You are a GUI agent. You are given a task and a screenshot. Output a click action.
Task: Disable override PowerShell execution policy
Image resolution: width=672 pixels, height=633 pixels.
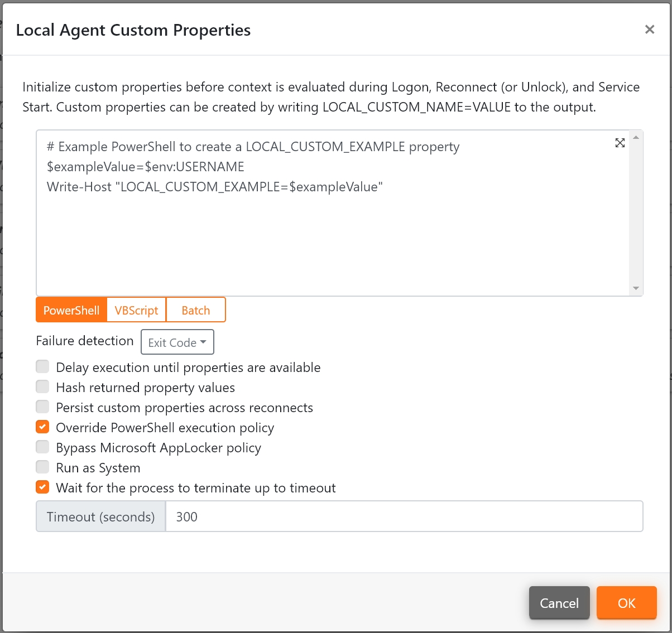(x=42, y=427)
